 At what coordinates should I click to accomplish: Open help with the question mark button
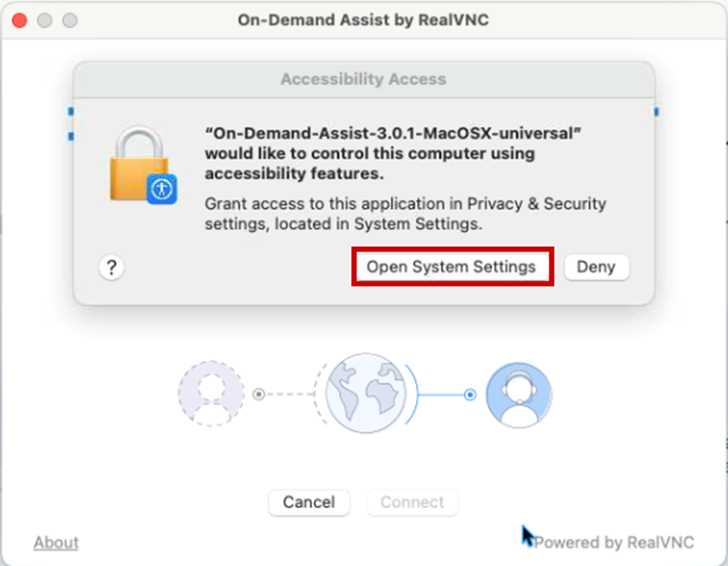[x=111, y=267]
